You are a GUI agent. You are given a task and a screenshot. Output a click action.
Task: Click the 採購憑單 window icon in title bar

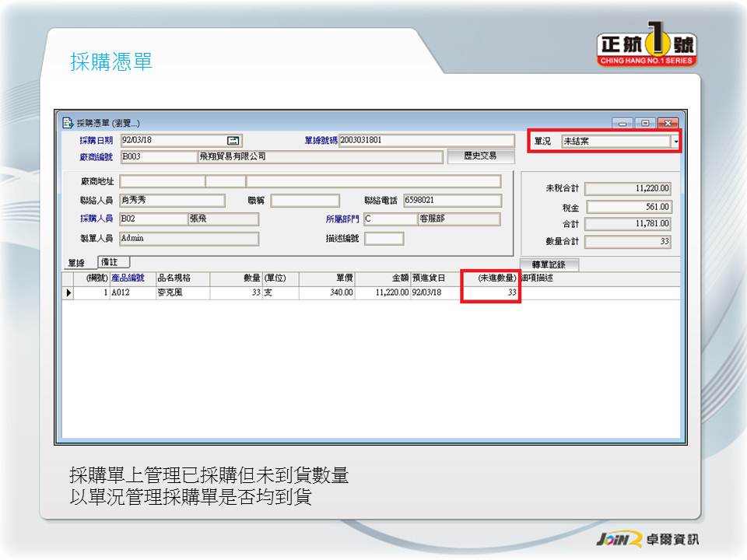(68, 123)
